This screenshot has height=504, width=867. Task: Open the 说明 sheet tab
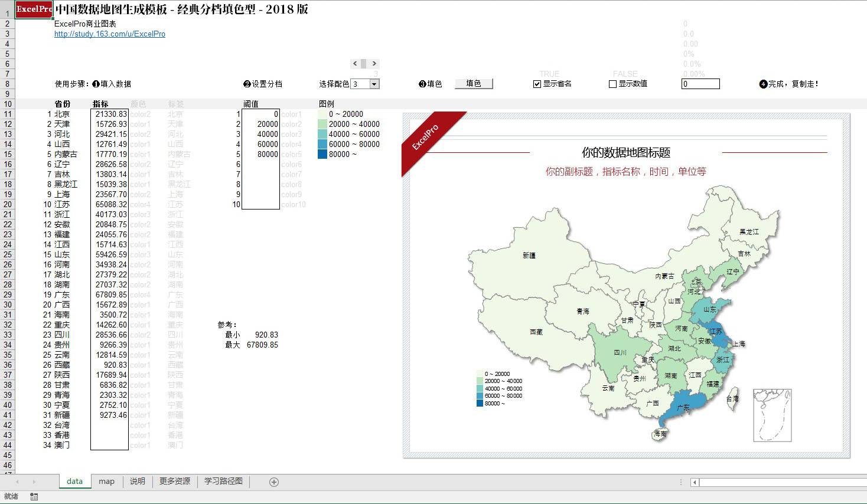click(x=137, y=482)
